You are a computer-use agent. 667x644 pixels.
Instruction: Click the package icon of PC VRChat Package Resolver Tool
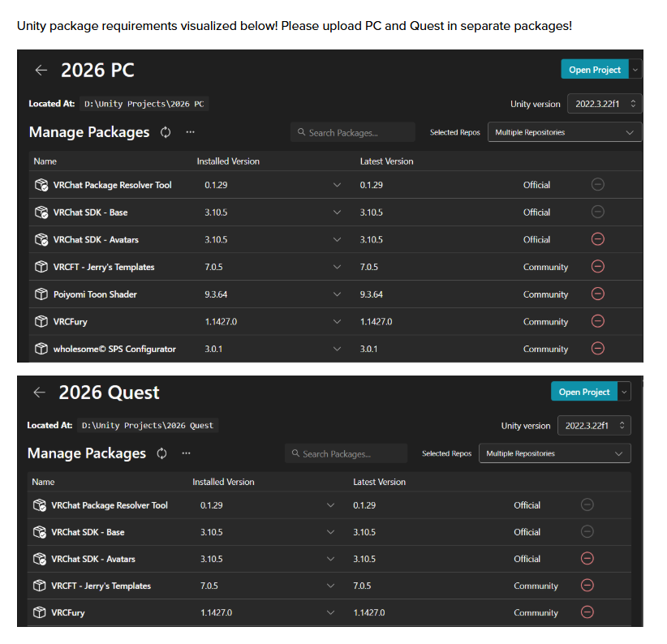click(x=41, y=185)
